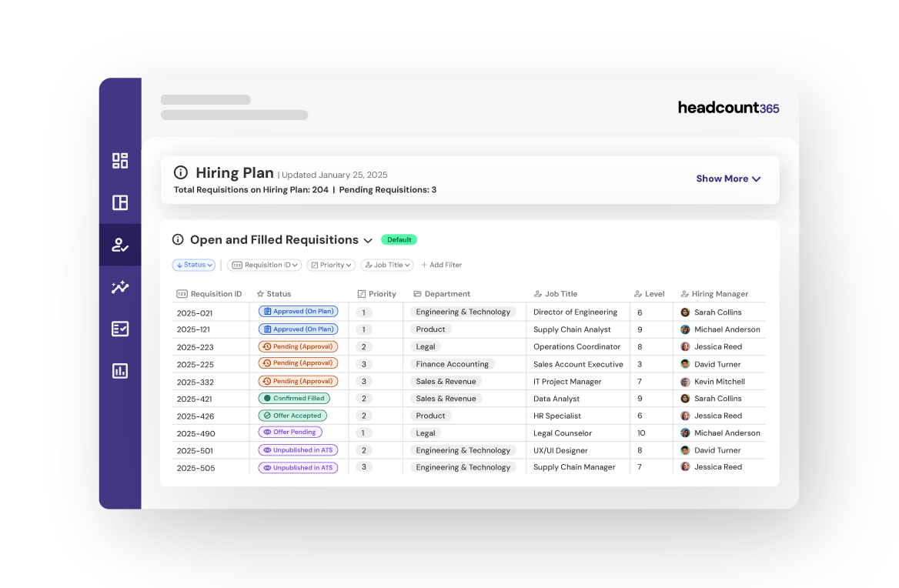This screenshot has height=588, width=899.
Task: Toggle the Offer Pending status pill
Action: 289,433
